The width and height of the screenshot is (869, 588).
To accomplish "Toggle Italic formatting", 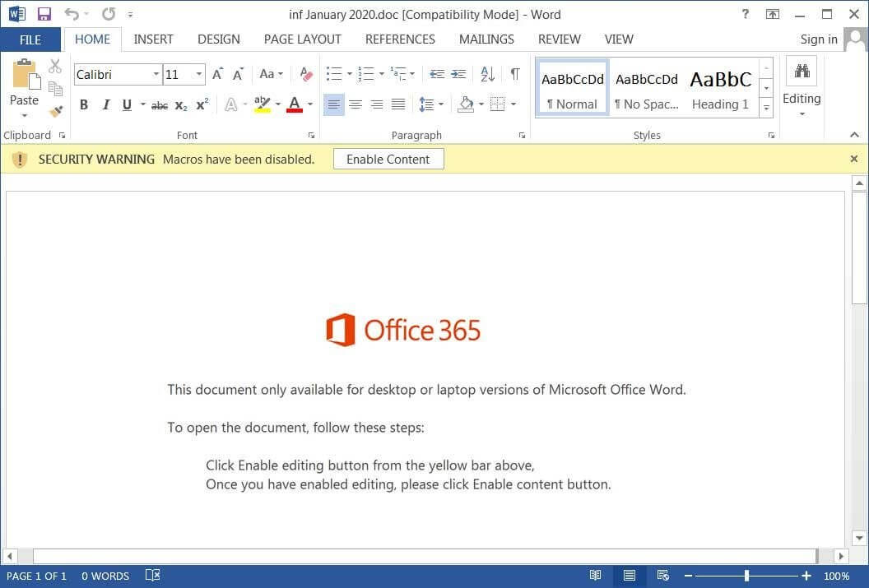I will click(105, 104).
